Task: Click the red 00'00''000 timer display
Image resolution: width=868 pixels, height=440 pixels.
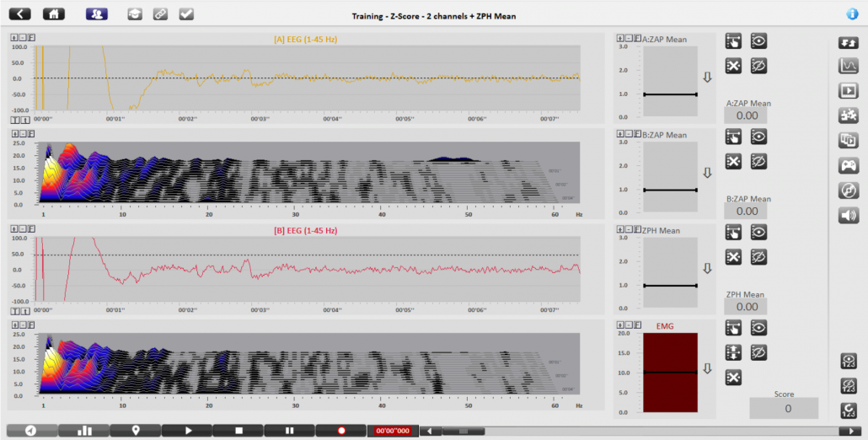Action: [x=393, y=431]
